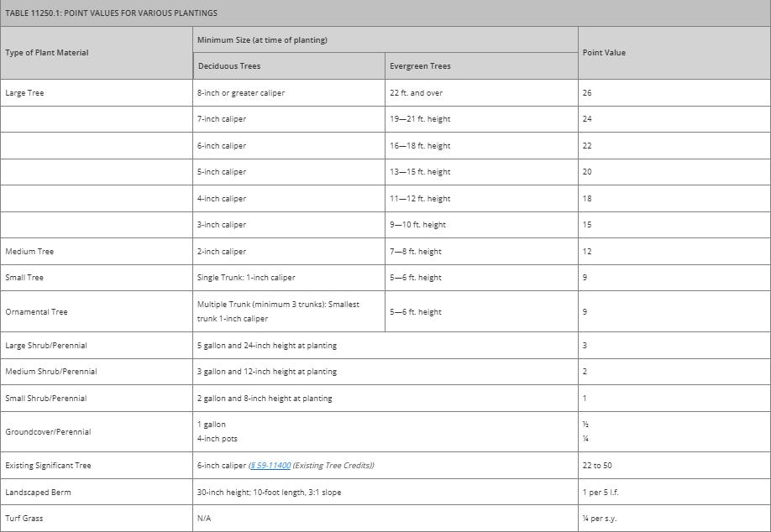
Task: Click the 'Deciduous Trees' column header
Action: click(x=228, y=66)
